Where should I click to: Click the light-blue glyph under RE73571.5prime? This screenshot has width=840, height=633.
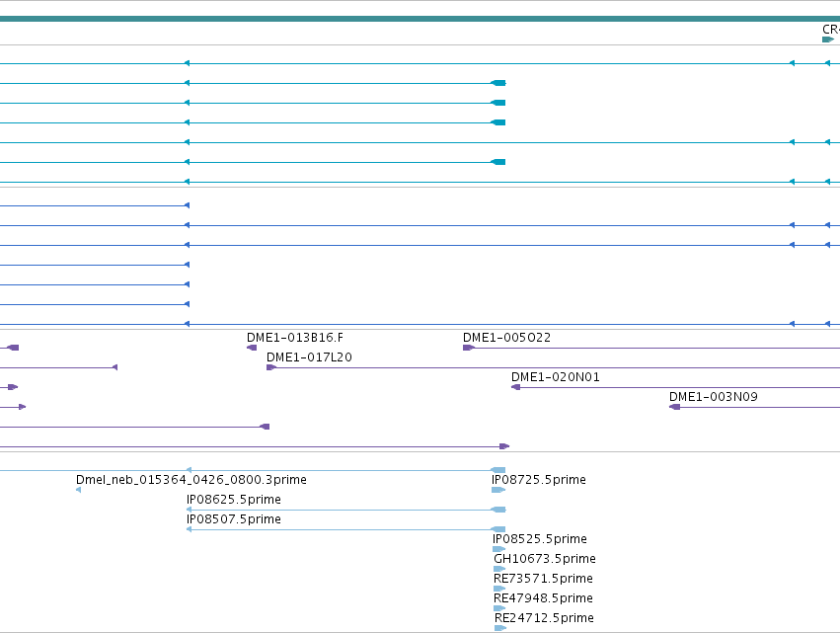click(499, 589)
